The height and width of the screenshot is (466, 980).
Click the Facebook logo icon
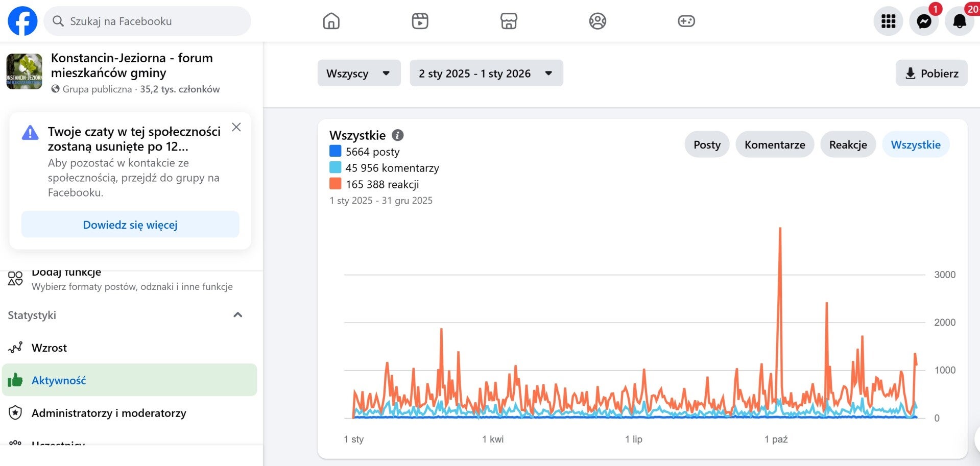point(22,21)
